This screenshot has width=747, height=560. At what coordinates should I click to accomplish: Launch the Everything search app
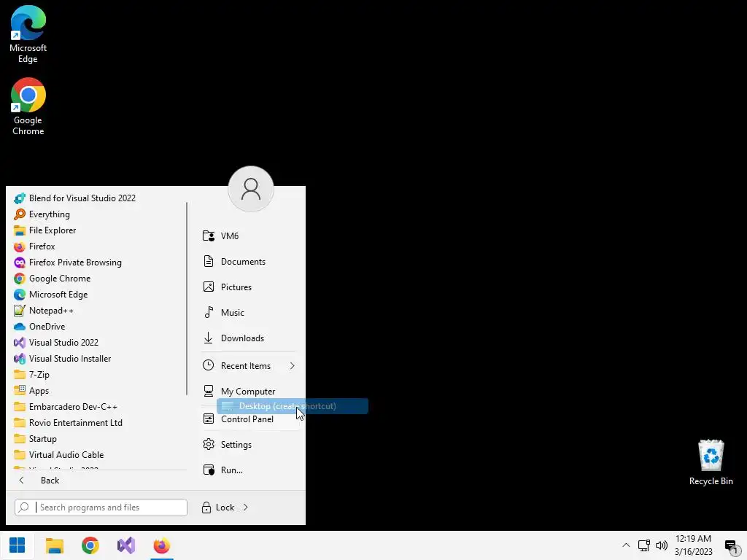[42, 214]
